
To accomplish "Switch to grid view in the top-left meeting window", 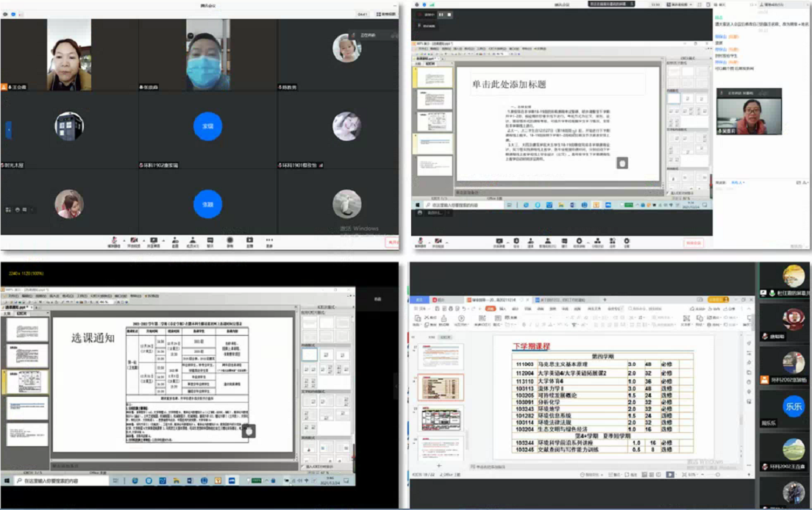I will click(386, 14).
